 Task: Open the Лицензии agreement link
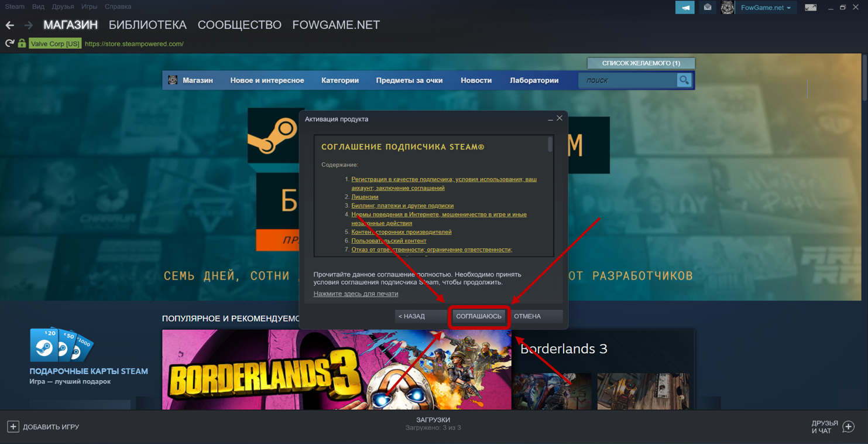(x=365, y=197)
